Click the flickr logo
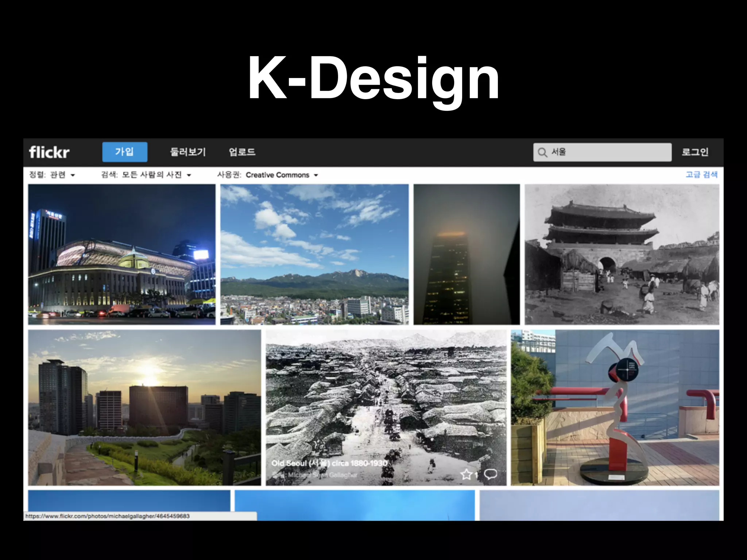Image resolution: width=747 pixels, height=560 pixels. 49,152
